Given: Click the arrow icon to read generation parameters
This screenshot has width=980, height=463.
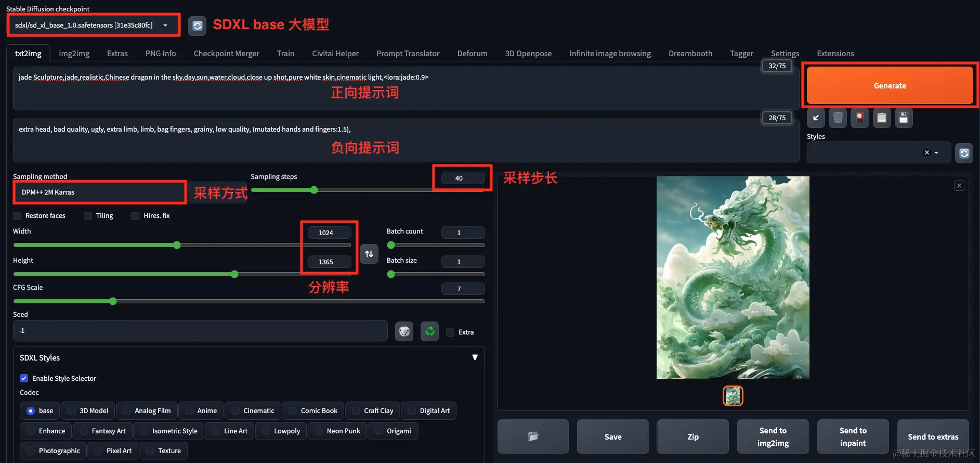Looking at the screenshot, I should [x=816, y=118].
